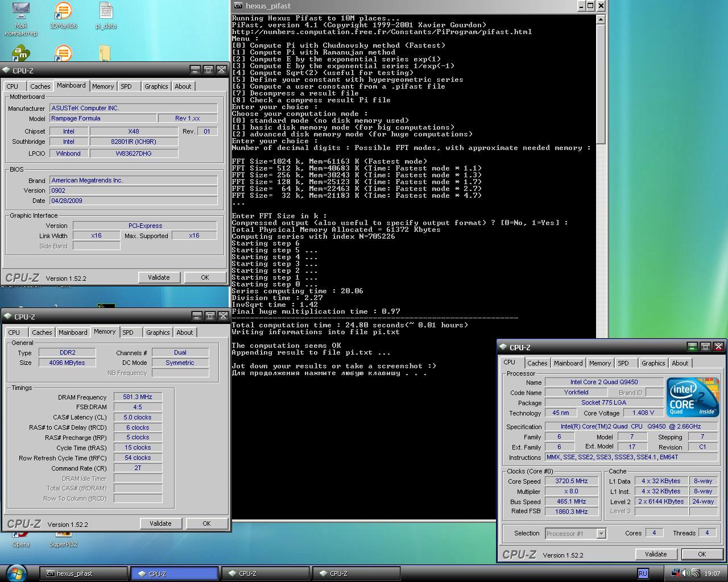This screenshot has width=728, height=582.
Task: Open About tab in the Mainboard CPU-Z window
Action: tap(183, 86)
